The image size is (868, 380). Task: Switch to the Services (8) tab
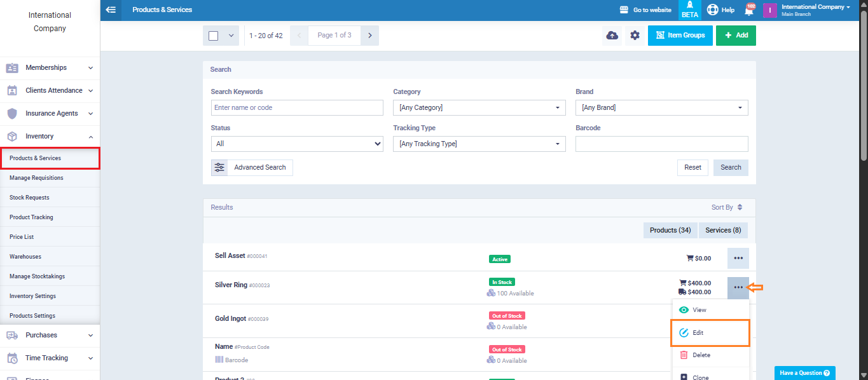click(x=723, y=230)
